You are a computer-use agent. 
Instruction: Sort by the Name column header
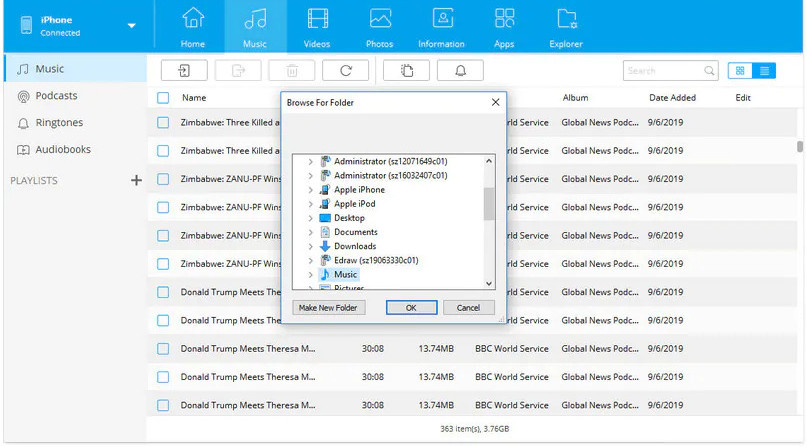tap(194, 98)
